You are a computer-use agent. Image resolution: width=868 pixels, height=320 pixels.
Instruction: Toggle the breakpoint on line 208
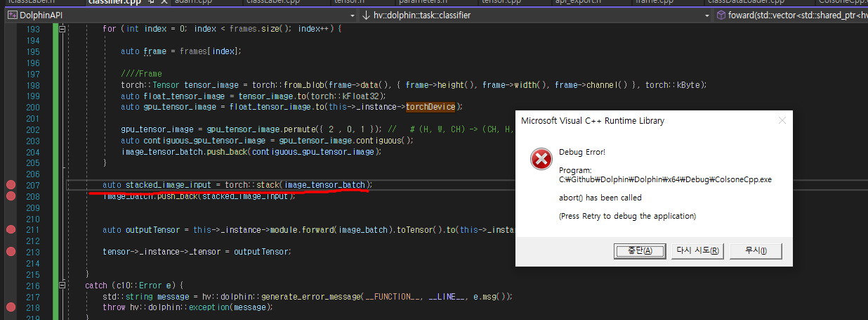11,196
